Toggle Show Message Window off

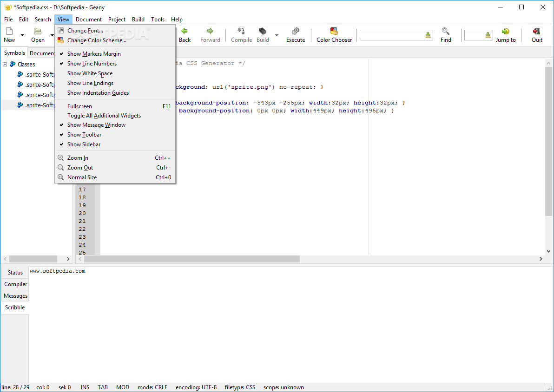point(115,125)
